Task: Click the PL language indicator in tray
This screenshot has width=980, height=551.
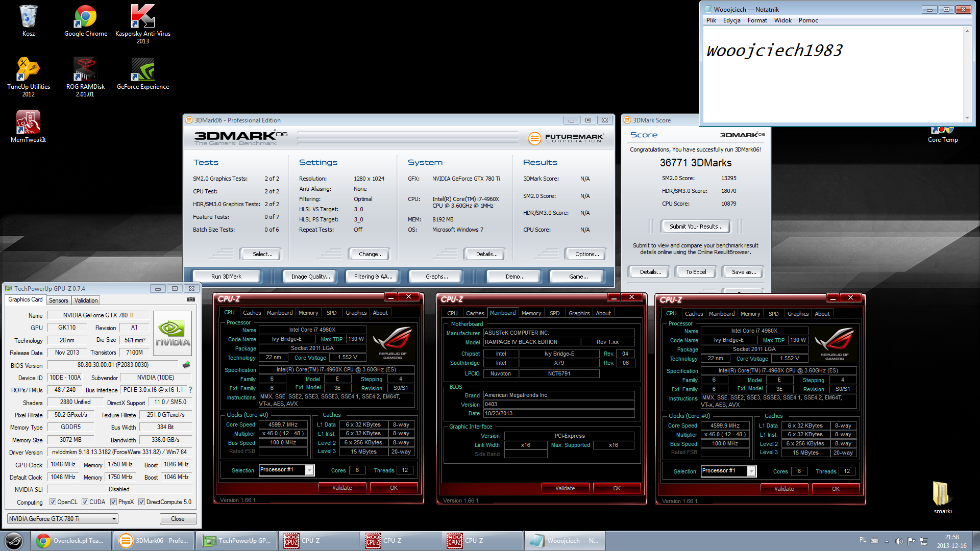Action: point(863,540)
